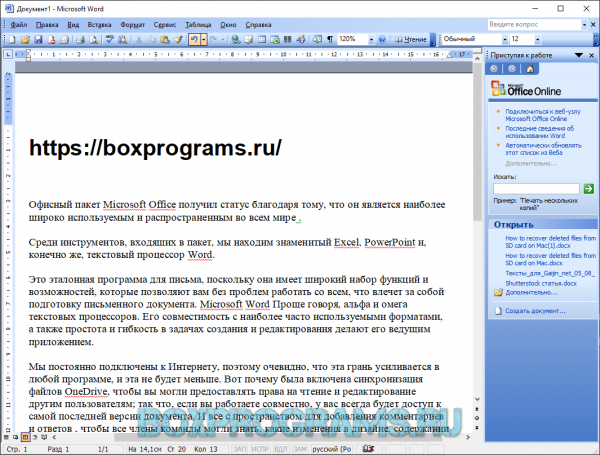Click Создать документ link
600x455 pixels.
(x=535, y=311)
